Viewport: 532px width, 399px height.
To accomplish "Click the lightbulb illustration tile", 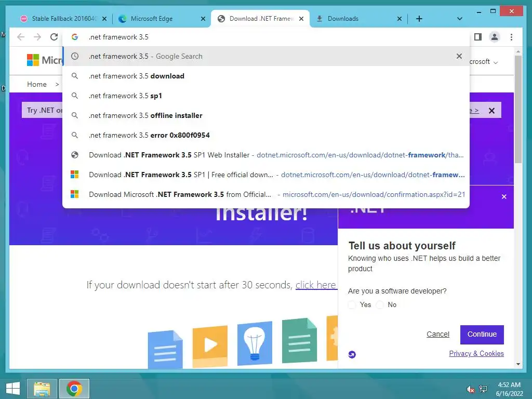I will tap(255, 343).
